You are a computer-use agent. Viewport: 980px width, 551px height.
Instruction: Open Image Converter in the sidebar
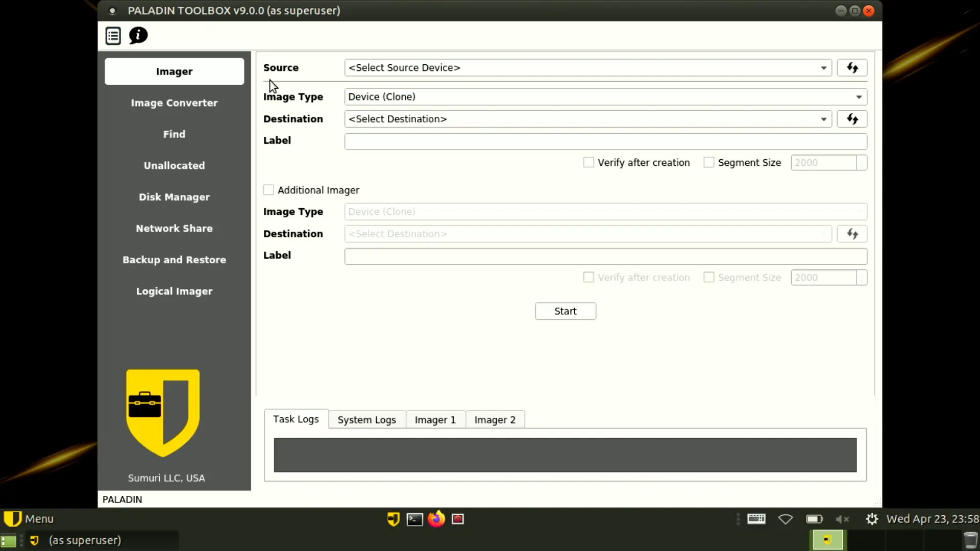pos(174,103)
